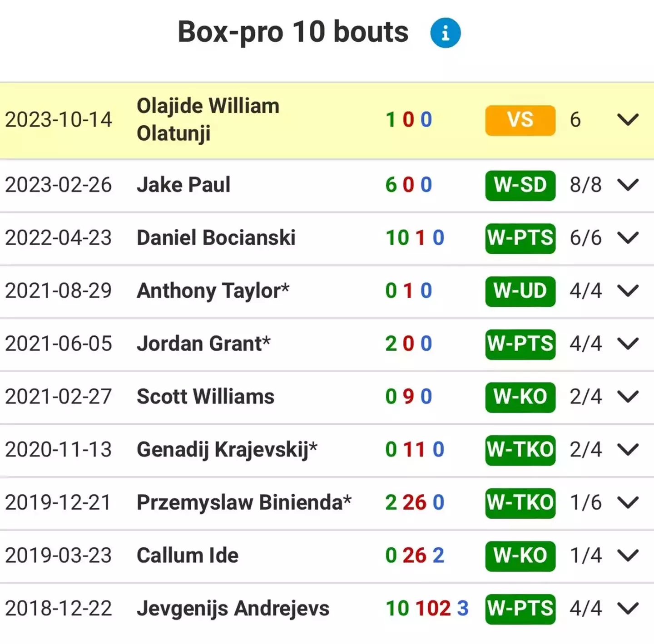Click the W-KO badge for Scott Williams
Screen dimensions: 654x644
[520, 397]
